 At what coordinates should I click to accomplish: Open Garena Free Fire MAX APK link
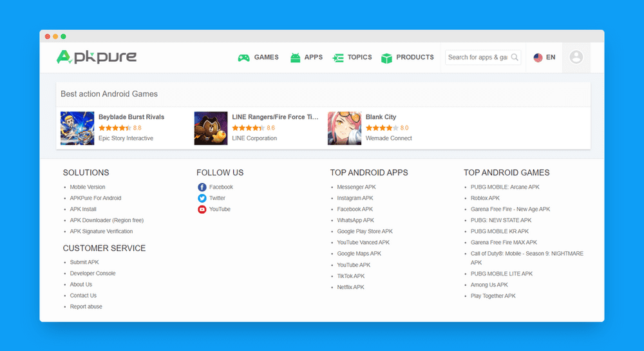point(504,242)
